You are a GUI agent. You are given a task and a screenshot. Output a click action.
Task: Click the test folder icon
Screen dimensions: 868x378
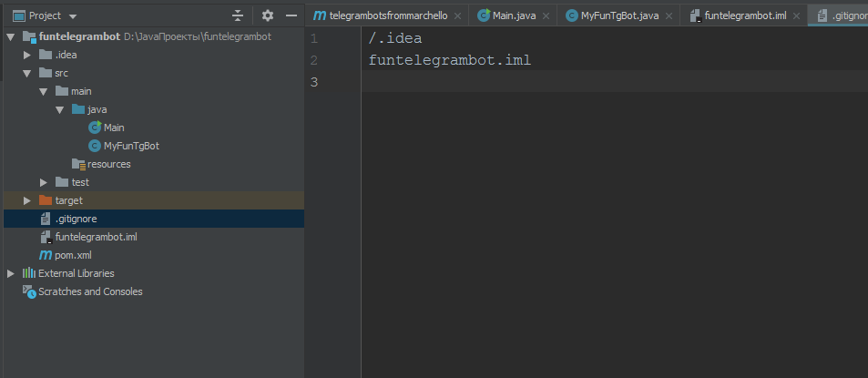tap(61, 182)
